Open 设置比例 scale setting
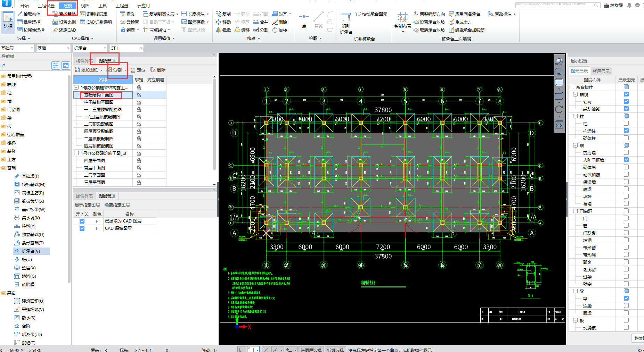The image size is (644, 352). pos(64,22)
